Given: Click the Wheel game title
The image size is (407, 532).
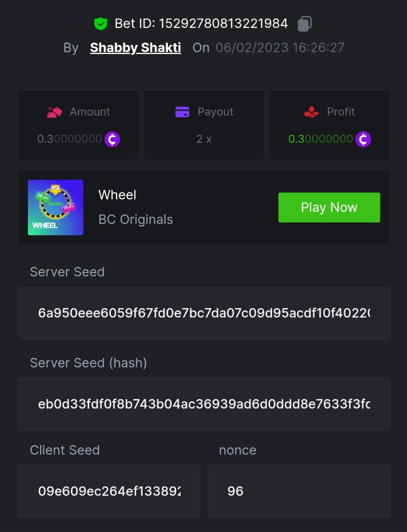Looking at the screenshot, I should [x=117, y=195].
